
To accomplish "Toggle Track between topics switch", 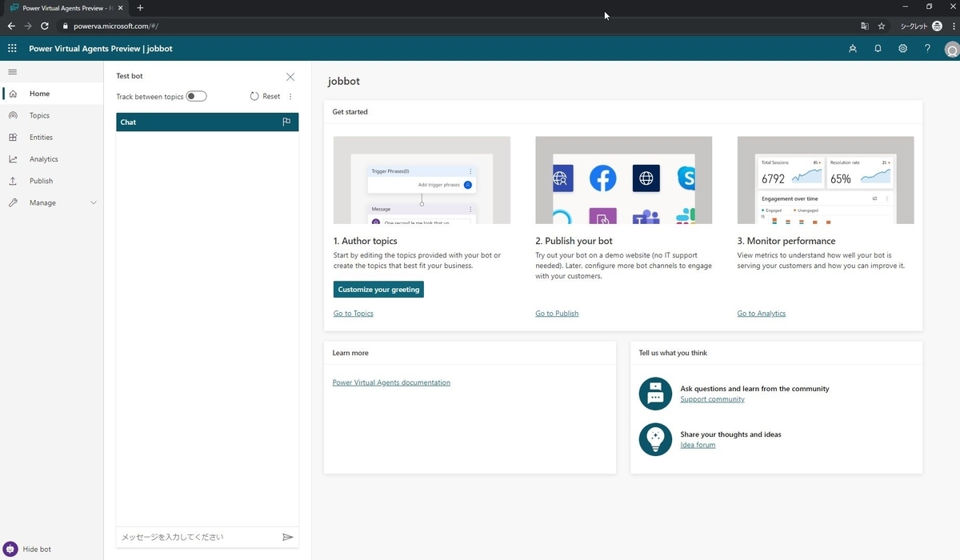I will [x=196, y=96].
